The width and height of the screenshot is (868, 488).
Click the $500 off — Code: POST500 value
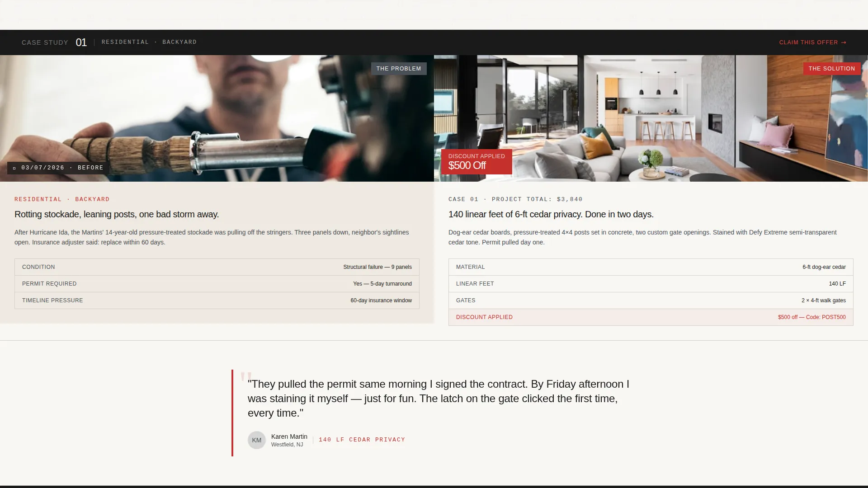[x=812, y=317]
